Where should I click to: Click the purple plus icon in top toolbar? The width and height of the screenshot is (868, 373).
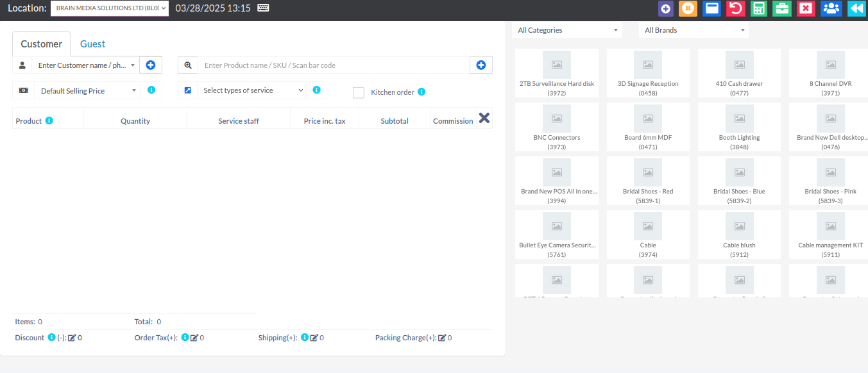[666, 8]
